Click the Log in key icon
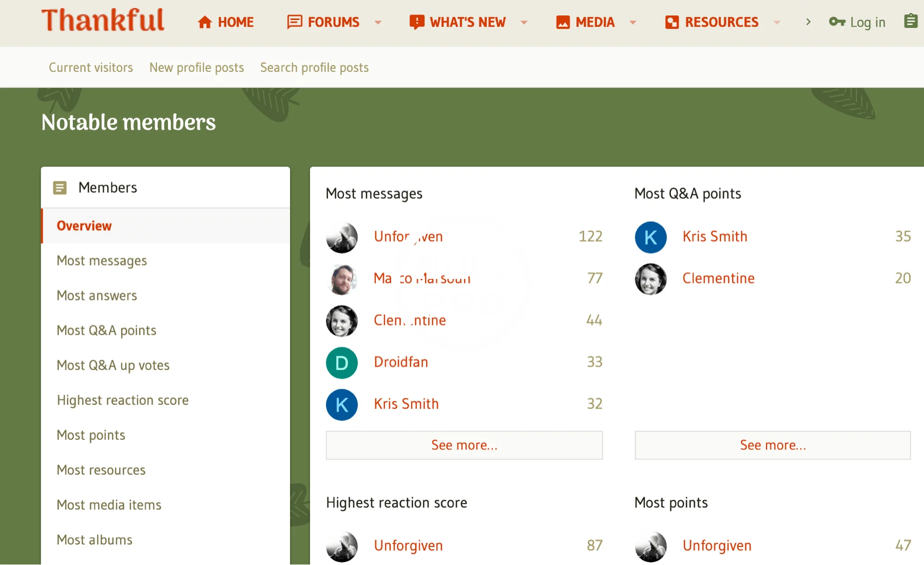The width and height of the screenshot is (924, 565). pyautogui.click(x=837, y=22)
